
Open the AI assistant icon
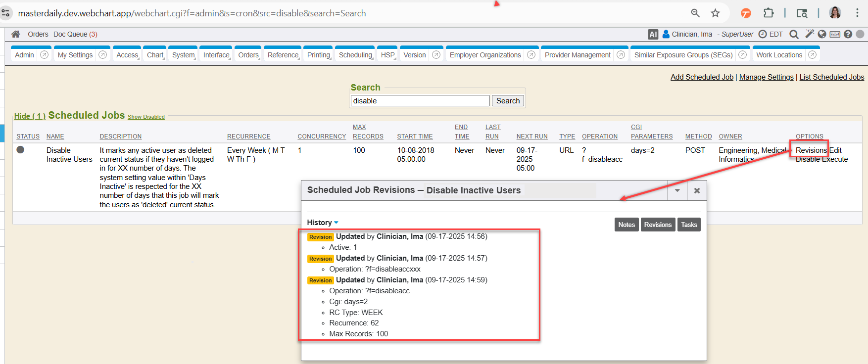coord(653,34)
